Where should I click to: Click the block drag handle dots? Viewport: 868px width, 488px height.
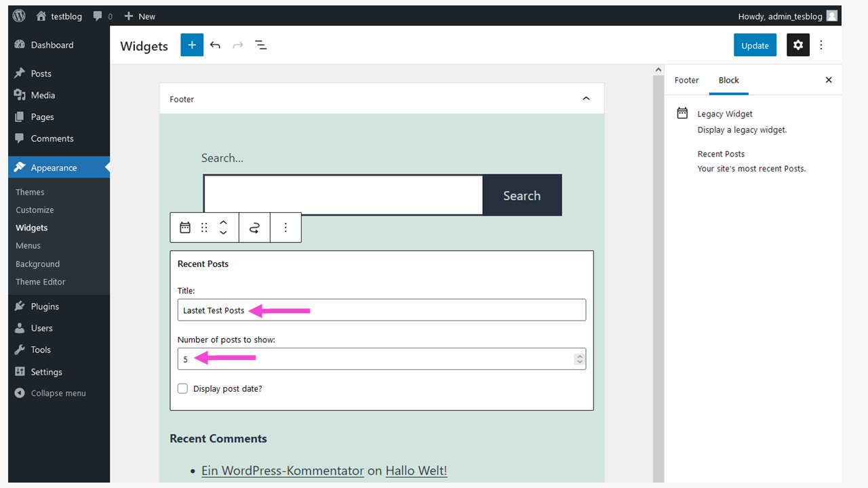204,228
